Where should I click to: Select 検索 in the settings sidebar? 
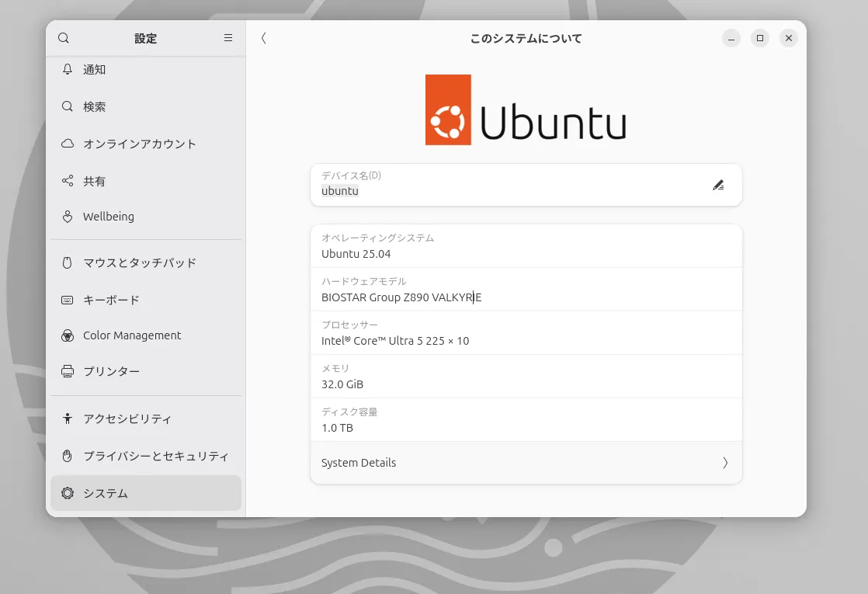(x=95, y=107)
